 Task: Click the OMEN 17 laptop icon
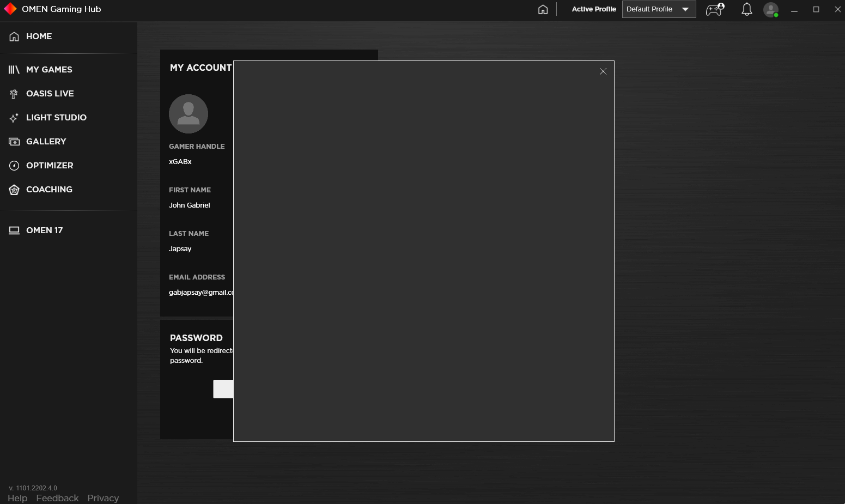point(14,230)
